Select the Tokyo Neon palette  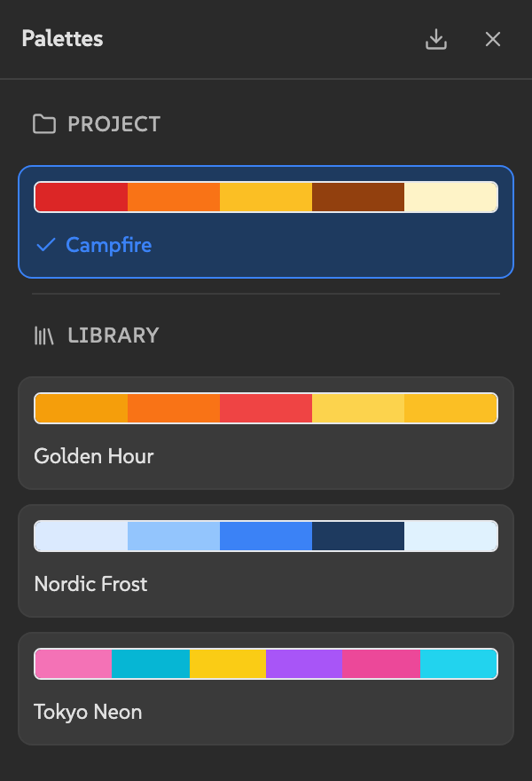pos(266,687)
